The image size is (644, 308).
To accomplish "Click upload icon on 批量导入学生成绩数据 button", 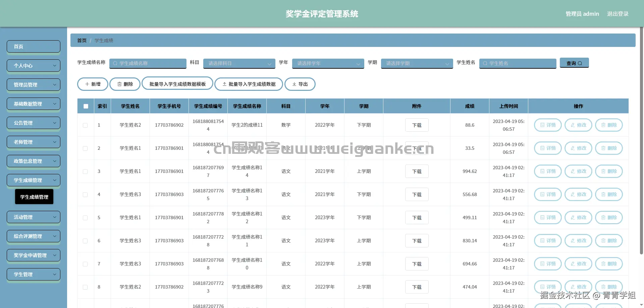I will [224, 84].
